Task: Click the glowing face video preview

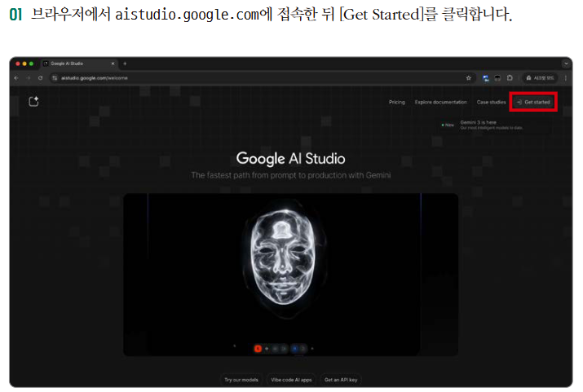Action: tap(291, 274)
